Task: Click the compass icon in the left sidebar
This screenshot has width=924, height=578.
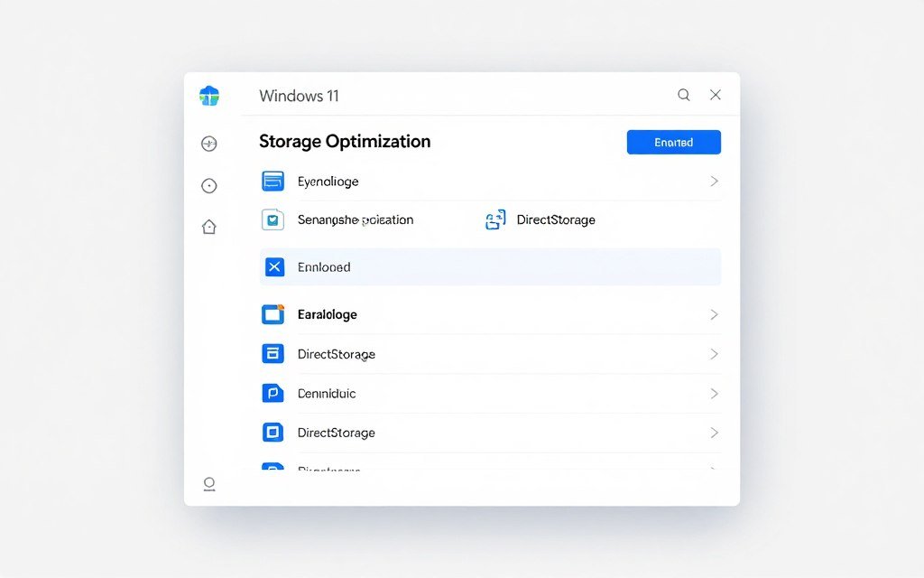Action: click(x=208, y=143)
